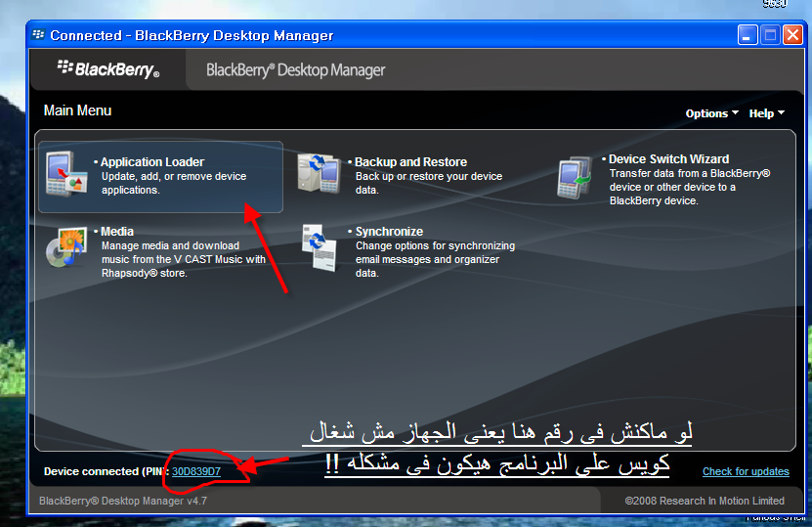This screenshot has width=812, height=527.
Task: Open the Application Loader phone icon
Action: (65, 174)
